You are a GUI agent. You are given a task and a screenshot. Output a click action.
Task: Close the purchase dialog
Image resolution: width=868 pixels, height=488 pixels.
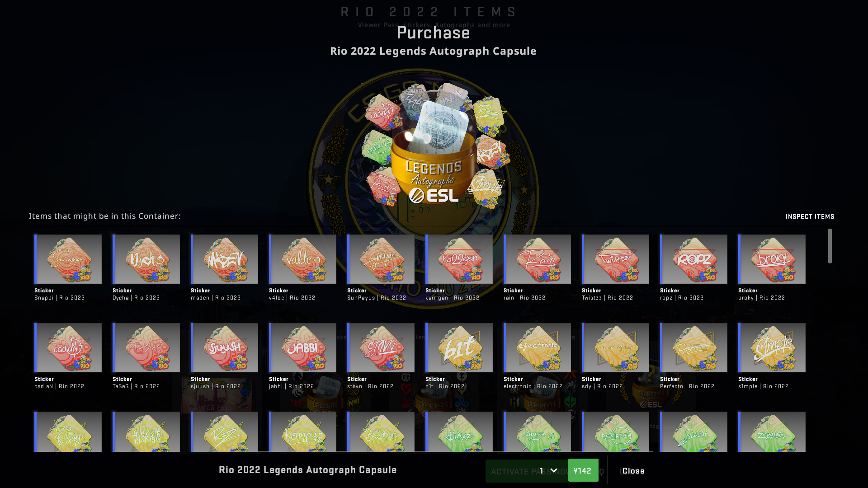point(633,471)
